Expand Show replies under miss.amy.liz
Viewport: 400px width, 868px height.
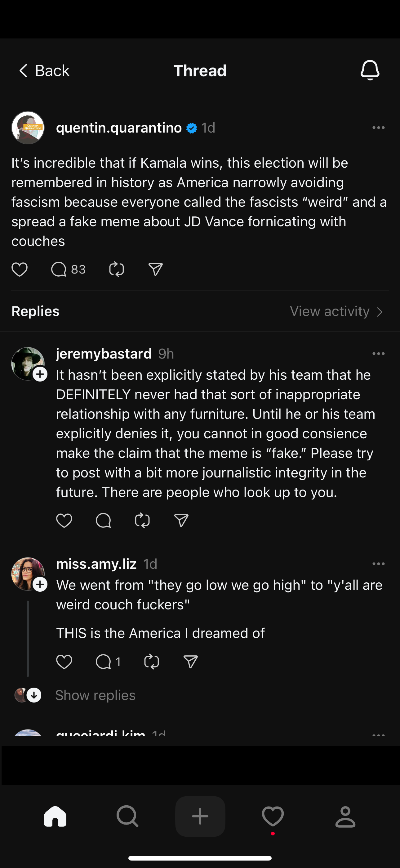(95, 695)
